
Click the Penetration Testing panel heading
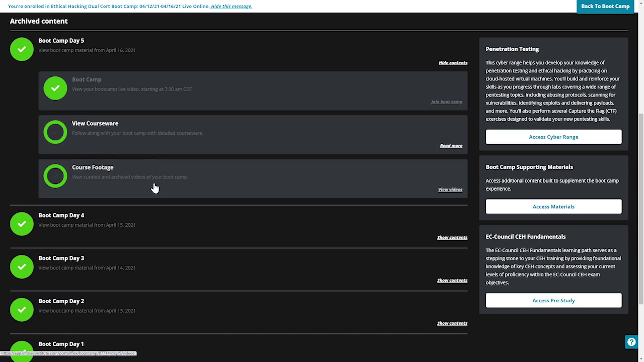pos(512,49)
